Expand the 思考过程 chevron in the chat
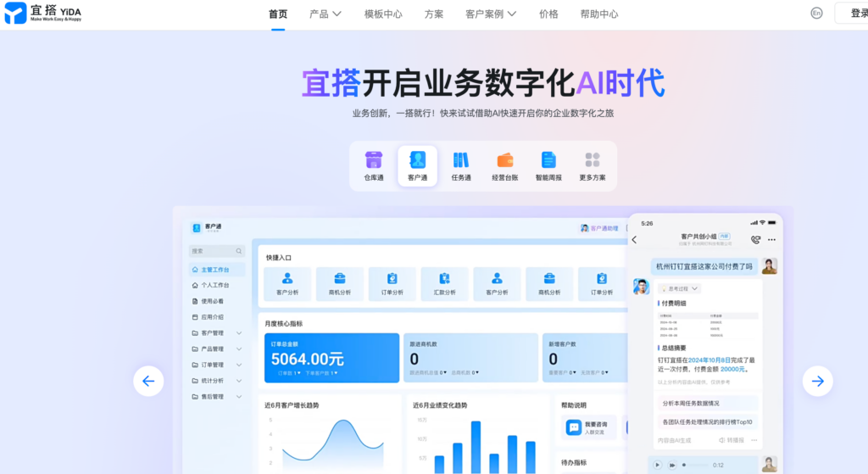 coord(694,288)
